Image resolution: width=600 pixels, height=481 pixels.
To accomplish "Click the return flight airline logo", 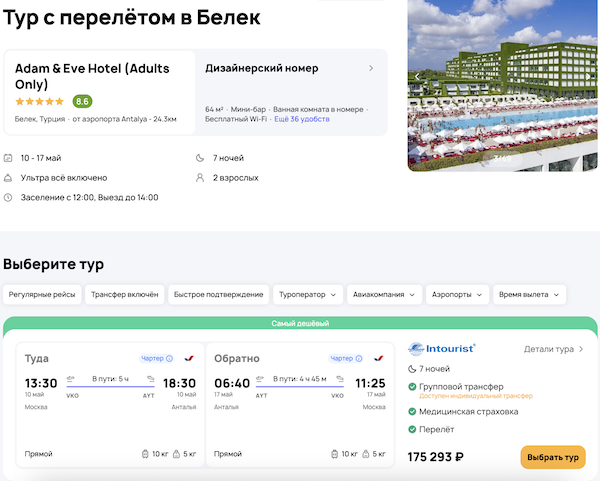I will 379,358.
